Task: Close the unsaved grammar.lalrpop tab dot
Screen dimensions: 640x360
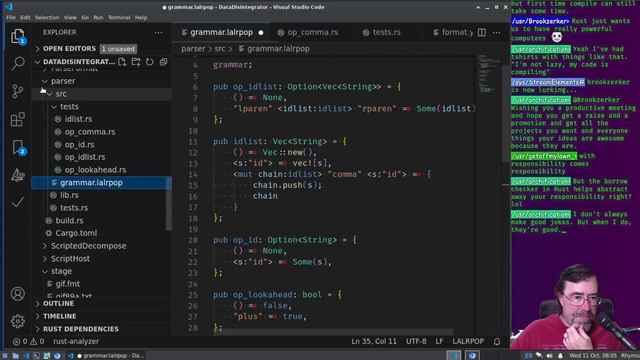Action: (261, 33)
